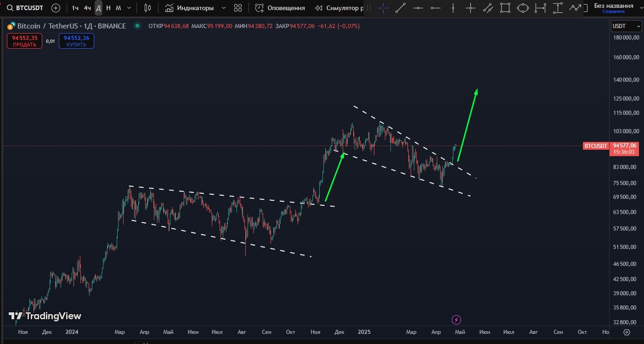
Task: Select the trend line drawing tool
Action: coord(401,8)
